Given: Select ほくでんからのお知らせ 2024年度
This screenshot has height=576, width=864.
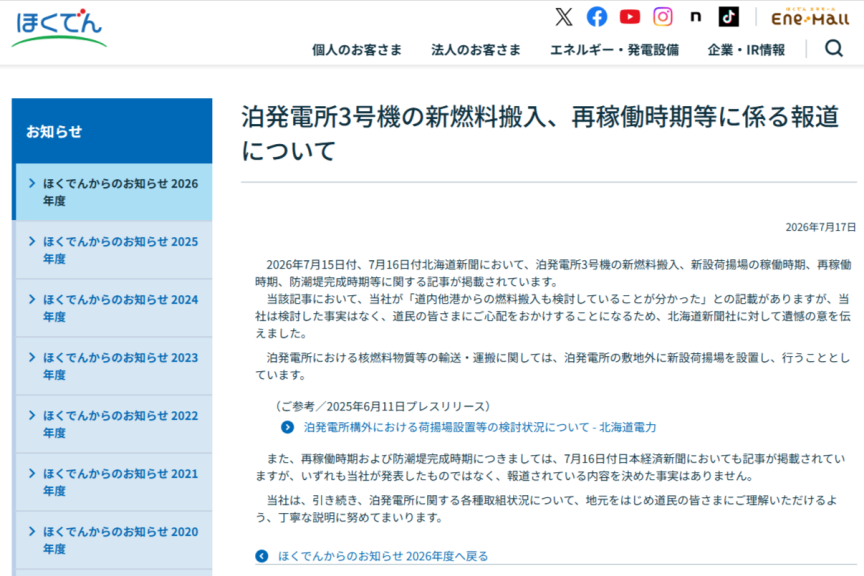Looking at the screenshot, I should (112, 308).
